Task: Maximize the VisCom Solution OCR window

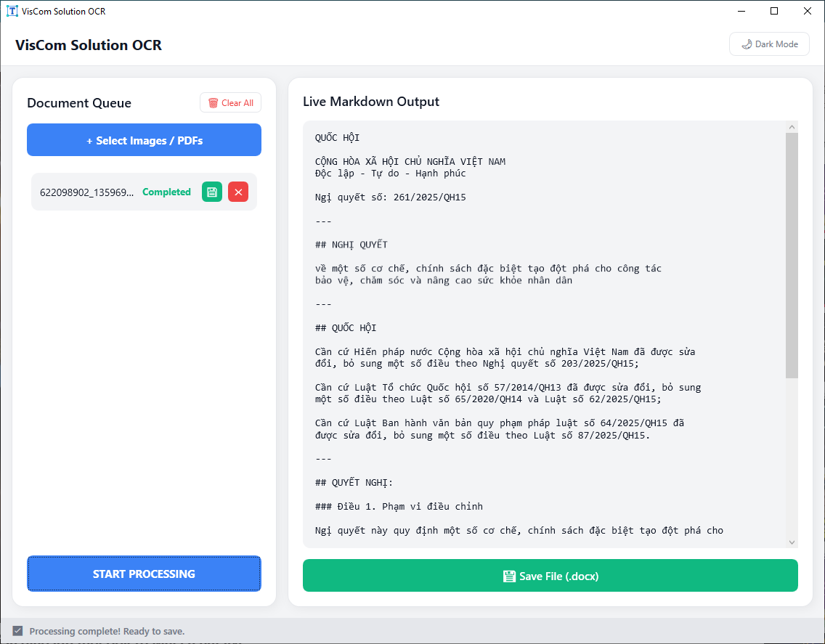Action: tap(774, 11)
